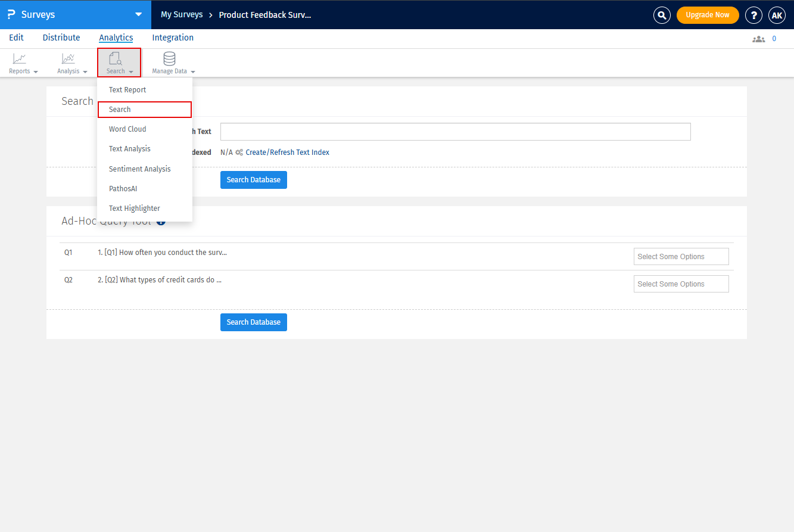Switch to the Distribute tab

click(x=61, y=38)
